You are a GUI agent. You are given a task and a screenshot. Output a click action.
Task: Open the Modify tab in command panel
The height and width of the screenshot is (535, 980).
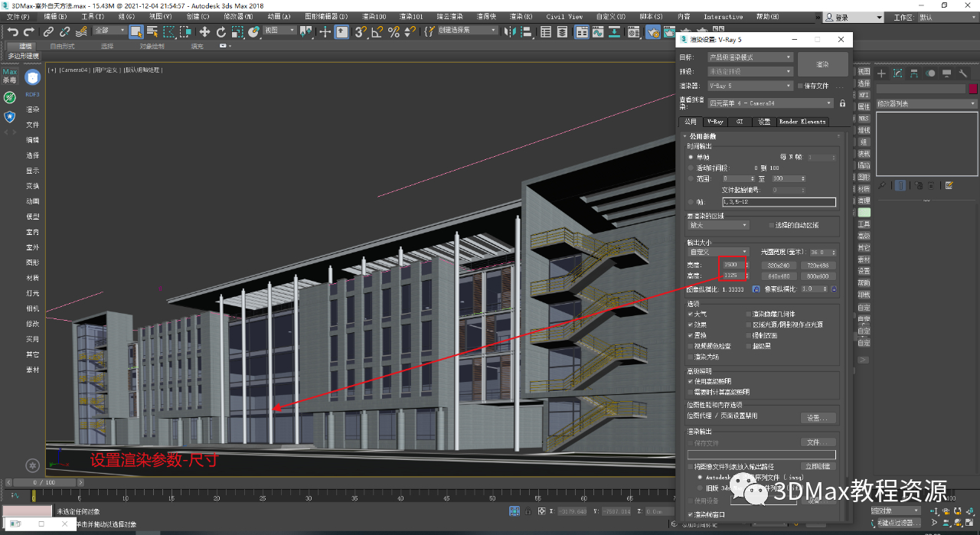(898, 73)
